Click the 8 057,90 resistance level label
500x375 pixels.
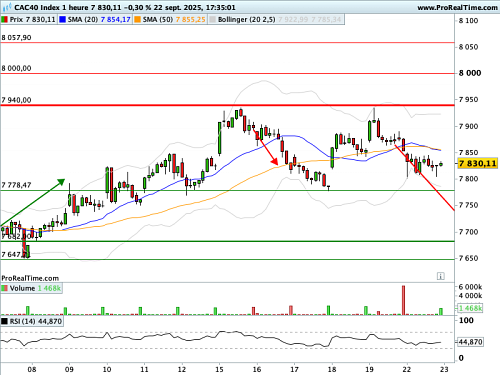(16, 38)
